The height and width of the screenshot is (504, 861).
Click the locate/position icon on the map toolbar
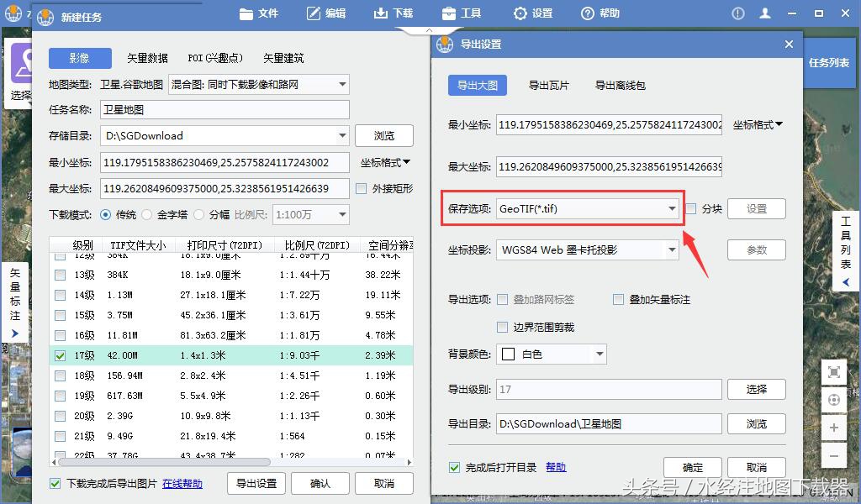coord(834,402)
